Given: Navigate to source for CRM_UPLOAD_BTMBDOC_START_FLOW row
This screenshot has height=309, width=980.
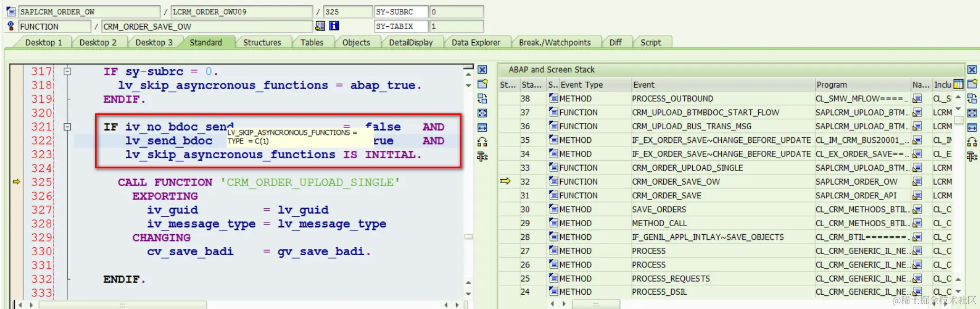Looking at the screenshot, I should click(917, 112).
